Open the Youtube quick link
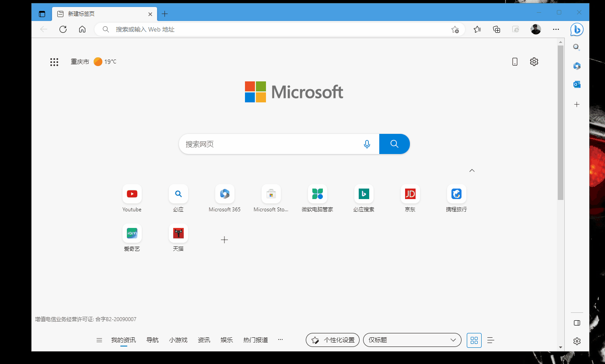The height and width of the screenshot is (364, 605). tap(132, 198)
